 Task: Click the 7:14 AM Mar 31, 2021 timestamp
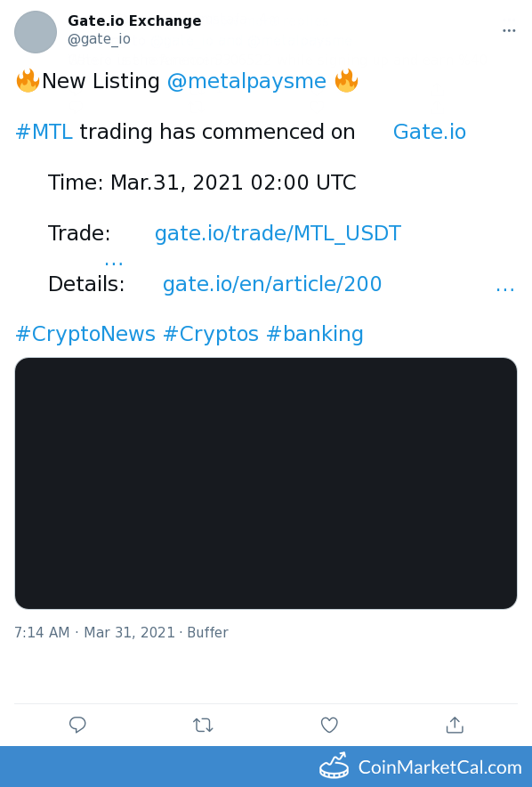coord(94,632)
